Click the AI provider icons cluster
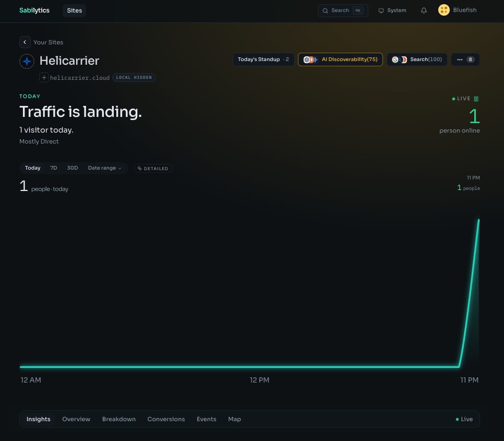 point(310,59)
